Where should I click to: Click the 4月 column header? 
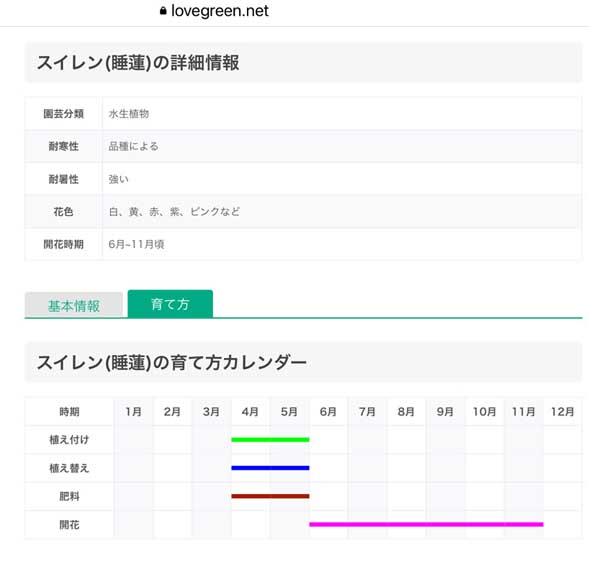[250, 412]
